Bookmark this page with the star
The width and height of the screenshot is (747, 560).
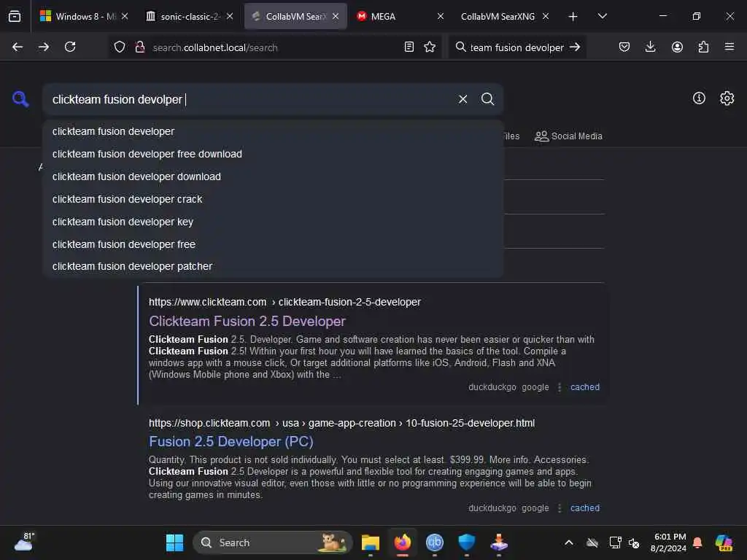click(429, 47)
